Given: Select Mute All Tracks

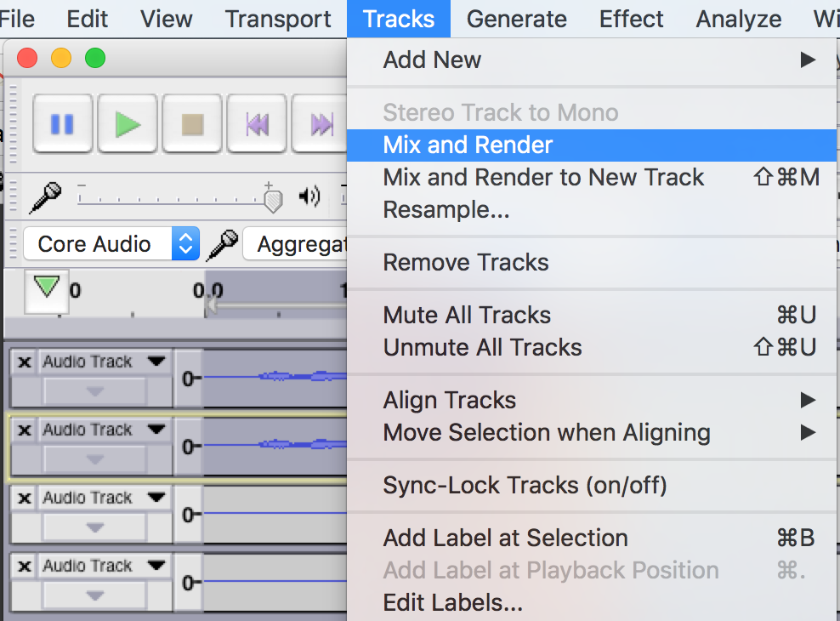Looking at the screenshot, I should [x=467, y=315].
